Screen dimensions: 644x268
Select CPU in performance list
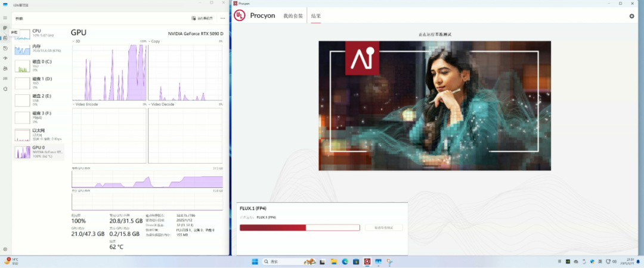click(39, 33)
